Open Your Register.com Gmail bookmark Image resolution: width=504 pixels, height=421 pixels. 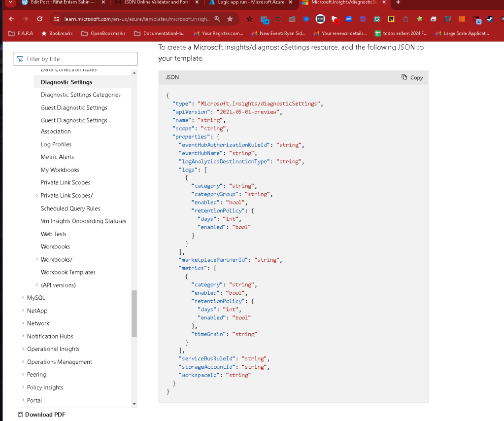[x=219, y=33]
